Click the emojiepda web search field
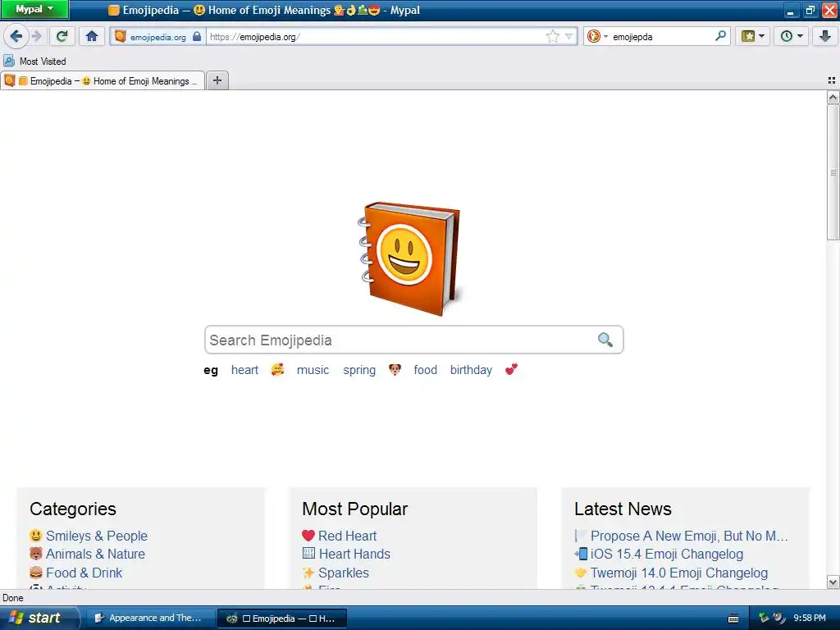 (x=662, y=36)
